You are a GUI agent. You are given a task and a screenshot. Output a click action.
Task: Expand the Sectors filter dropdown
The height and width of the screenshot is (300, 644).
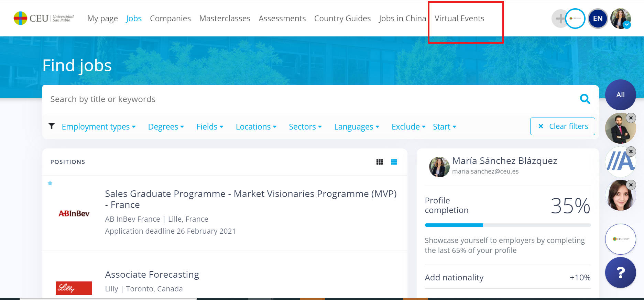pos(305,127)
